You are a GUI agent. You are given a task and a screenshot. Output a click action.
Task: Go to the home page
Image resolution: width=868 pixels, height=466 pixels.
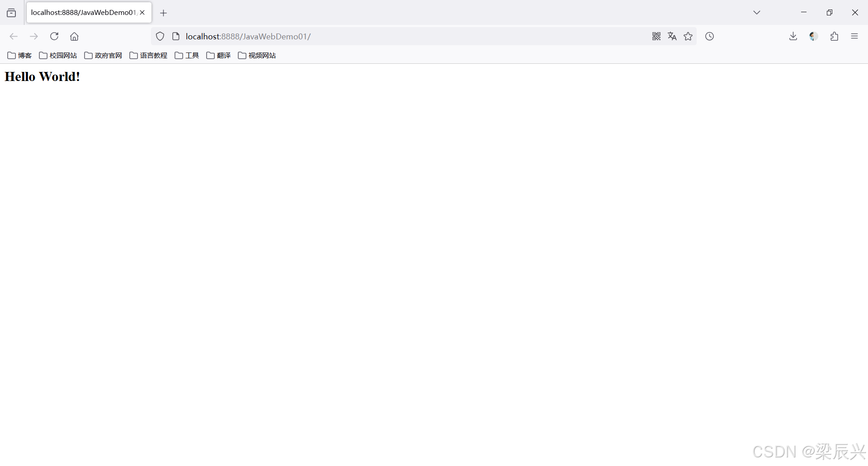point(75,36)
